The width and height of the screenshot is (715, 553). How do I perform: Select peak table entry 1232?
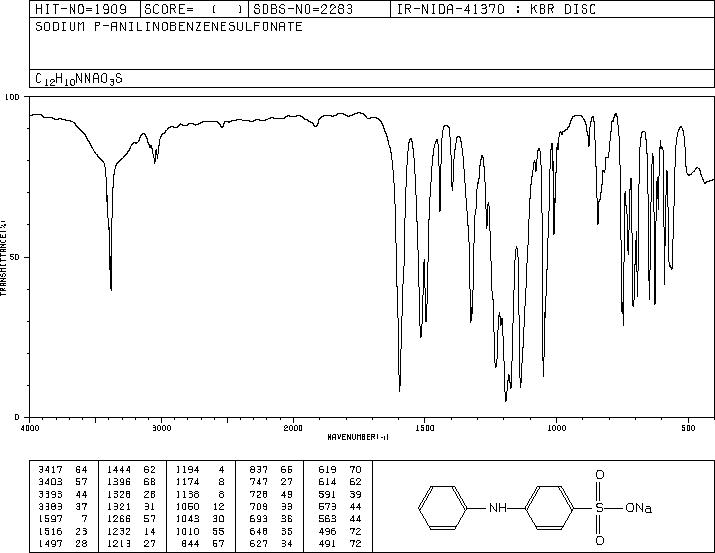point(119,531)
